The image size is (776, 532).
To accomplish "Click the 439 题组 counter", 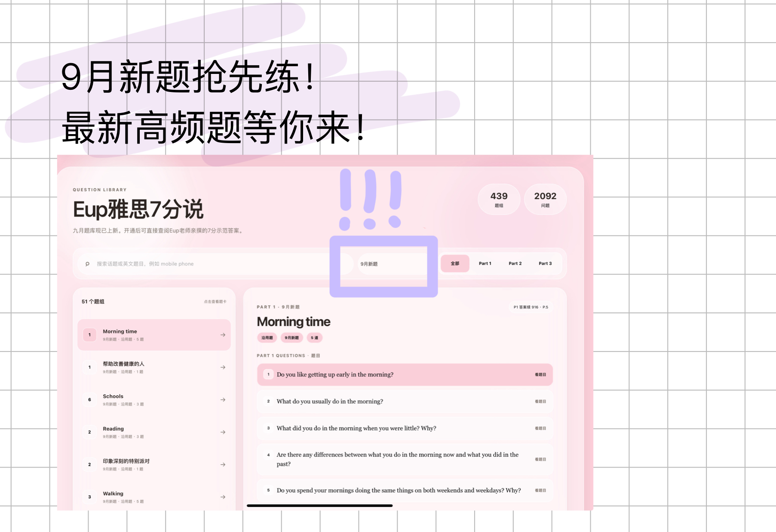I will click(x=499, y=199).
